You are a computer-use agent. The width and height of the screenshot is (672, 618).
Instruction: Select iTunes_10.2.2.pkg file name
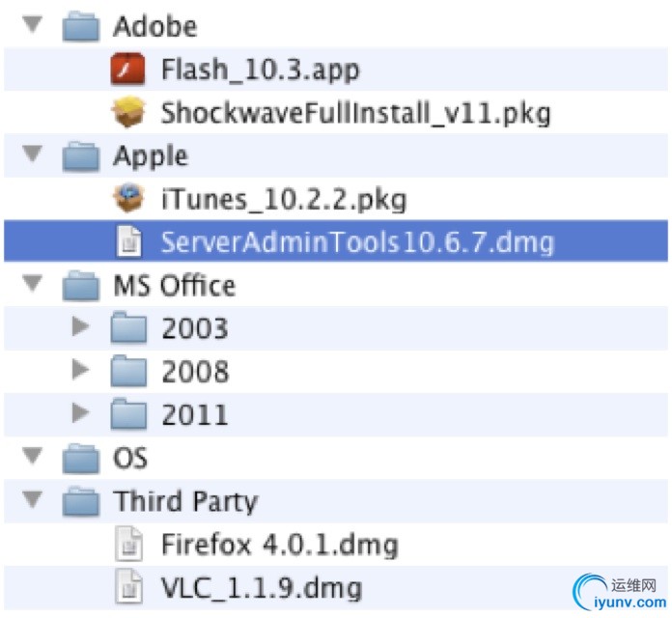pyautogui.click(x=284, y=200)
